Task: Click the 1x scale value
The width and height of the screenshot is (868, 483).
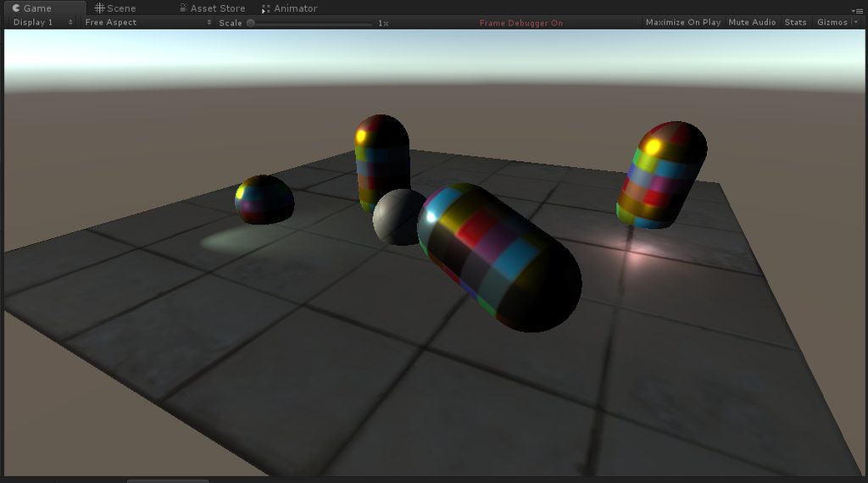Action: (x=383, y=23)
